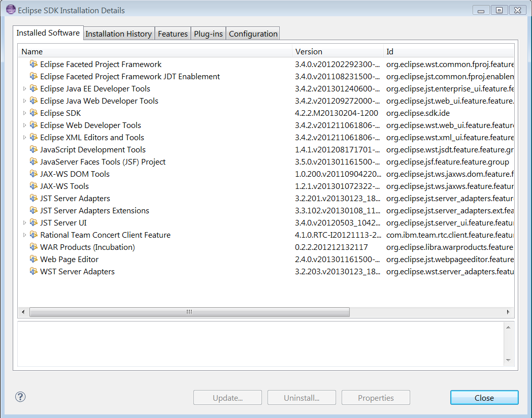Image resolution: width=532 pixels, height=418 pixels.
Task: Expand the JST Server UI node
Action: (x=24, y=223)
